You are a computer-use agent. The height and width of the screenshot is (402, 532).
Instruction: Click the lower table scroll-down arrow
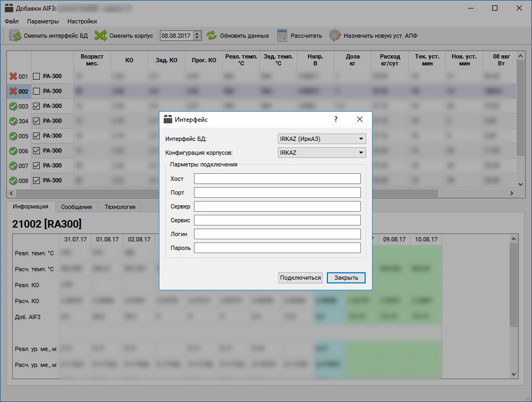click(514, 374)
